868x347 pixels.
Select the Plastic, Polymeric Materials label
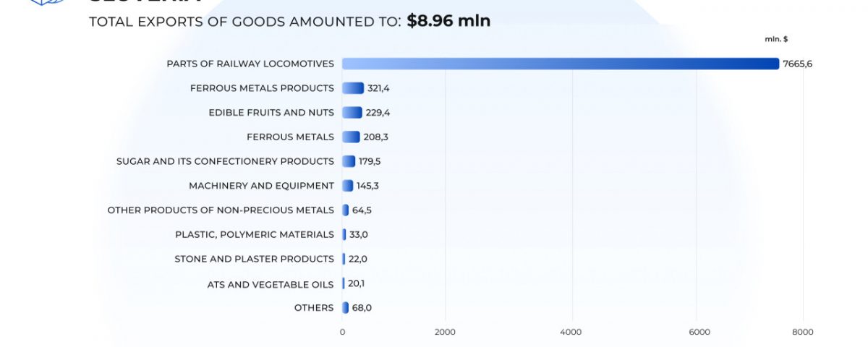tap(255, 235)
